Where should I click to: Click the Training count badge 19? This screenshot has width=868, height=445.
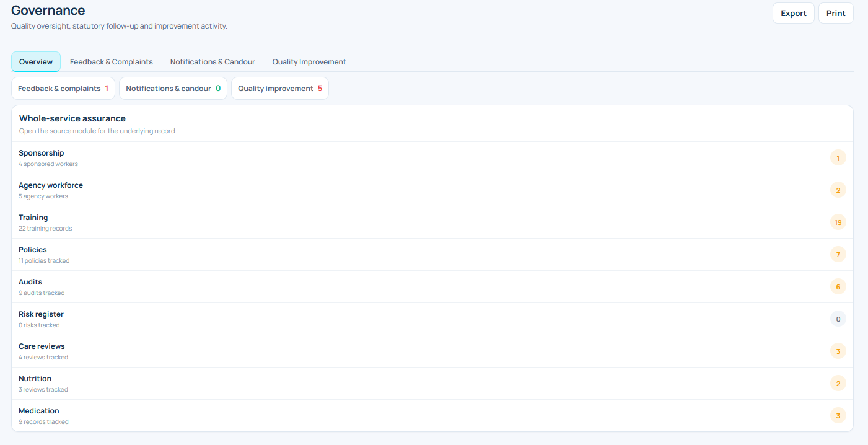[x=838, y=222]
